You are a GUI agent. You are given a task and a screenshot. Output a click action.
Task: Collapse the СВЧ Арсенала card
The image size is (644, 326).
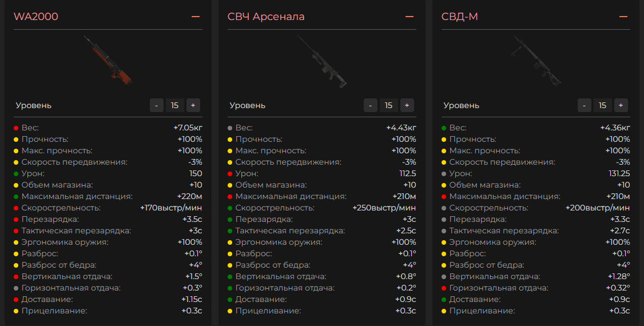click(x=410, y=17)
